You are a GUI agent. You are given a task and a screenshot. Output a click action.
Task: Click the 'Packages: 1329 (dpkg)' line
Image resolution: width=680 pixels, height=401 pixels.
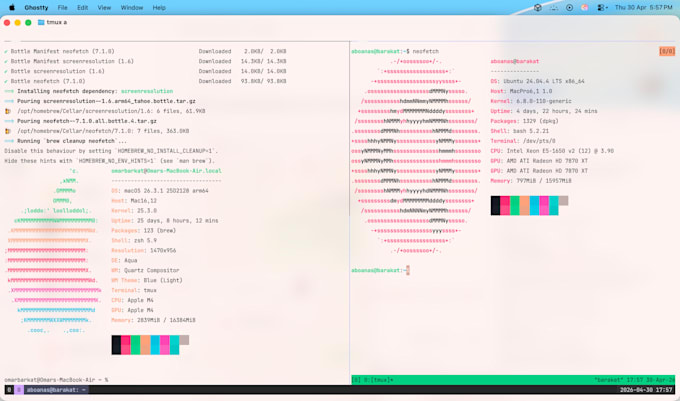coord(524,121)
